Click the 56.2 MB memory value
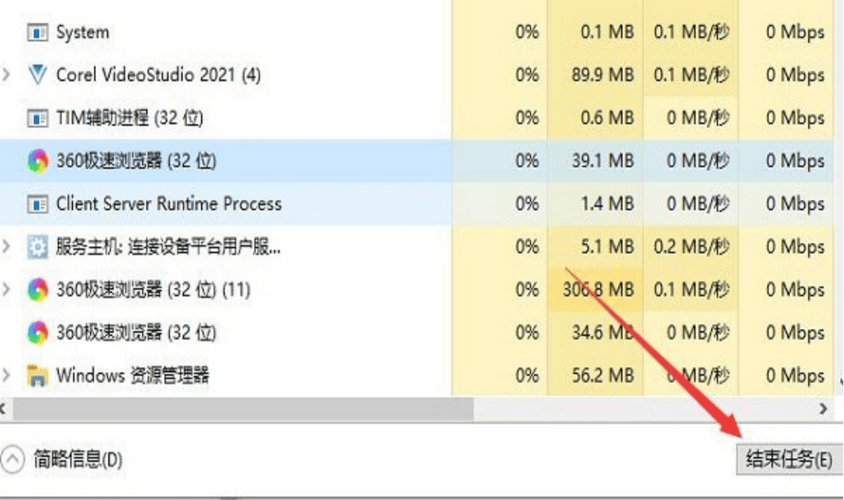Viewport: 844px width, 500px height. click(x=603, y=375)
